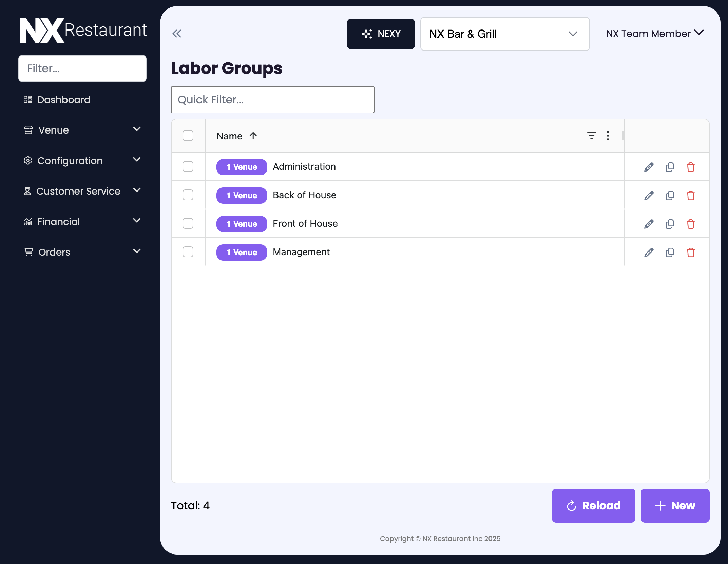Select Customer Service in the sidebar
The width and height of the screenshot is (728, 564).
(x=78, y=191)
